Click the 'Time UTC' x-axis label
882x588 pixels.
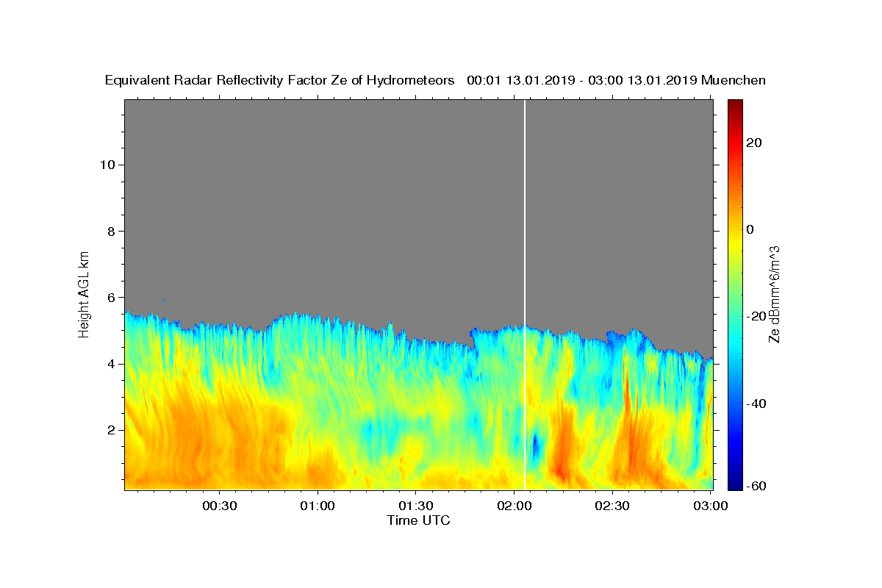coord(418,520)
